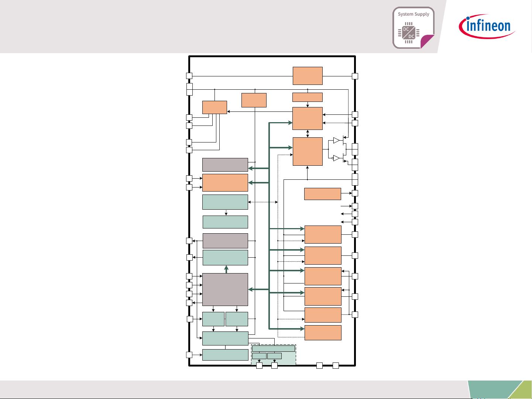Click the purple page-curl corner on System Supply badge
532x399 pixels.
click(426, 41)
